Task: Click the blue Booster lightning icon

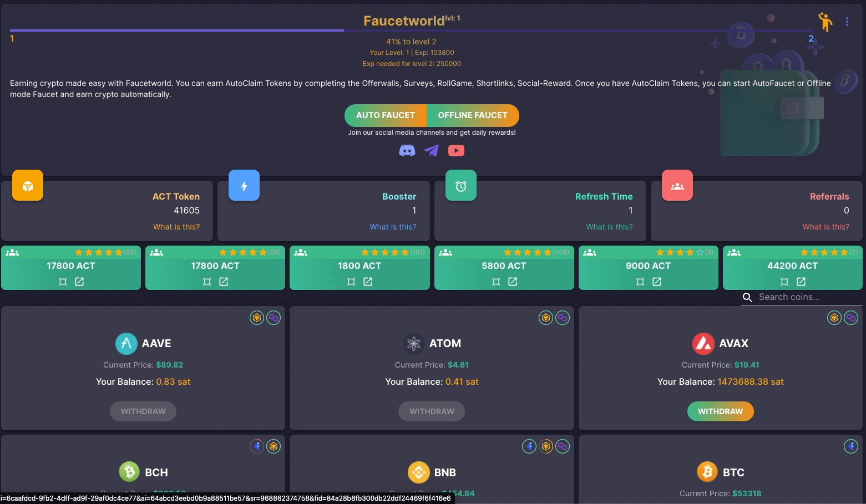Action: click(x=244, y=186)
